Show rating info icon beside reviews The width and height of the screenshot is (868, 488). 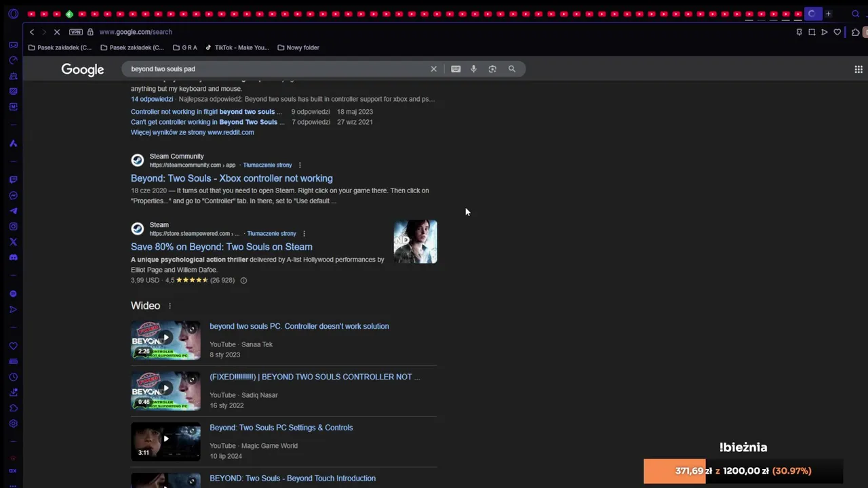[x=243, y=281]
